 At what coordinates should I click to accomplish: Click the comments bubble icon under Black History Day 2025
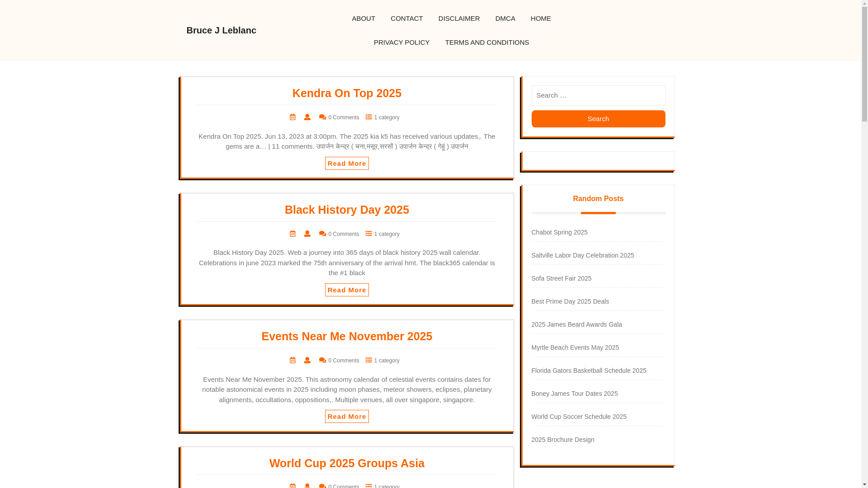click(323, 234)
